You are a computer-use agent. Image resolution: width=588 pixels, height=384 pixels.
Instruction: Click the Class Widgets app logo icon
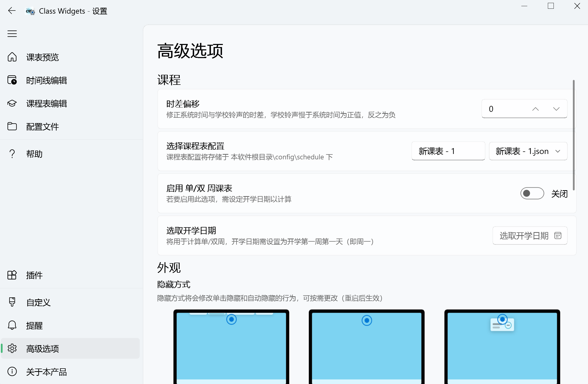point(30,11)
